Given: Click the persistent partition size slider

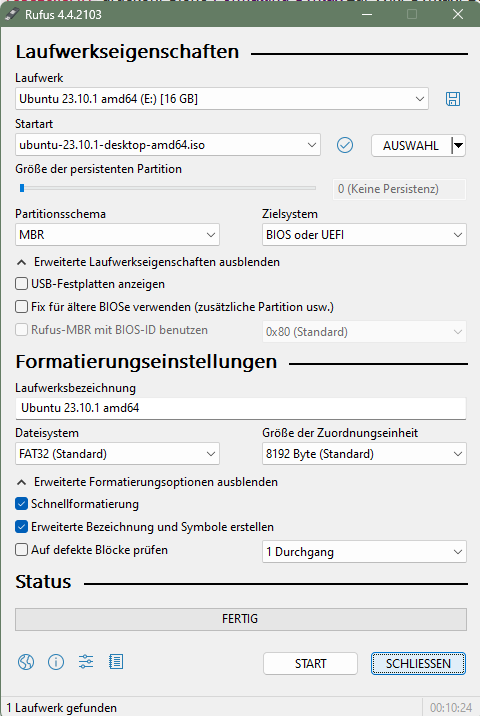Looking at the screenshot, I should (167, 188).
